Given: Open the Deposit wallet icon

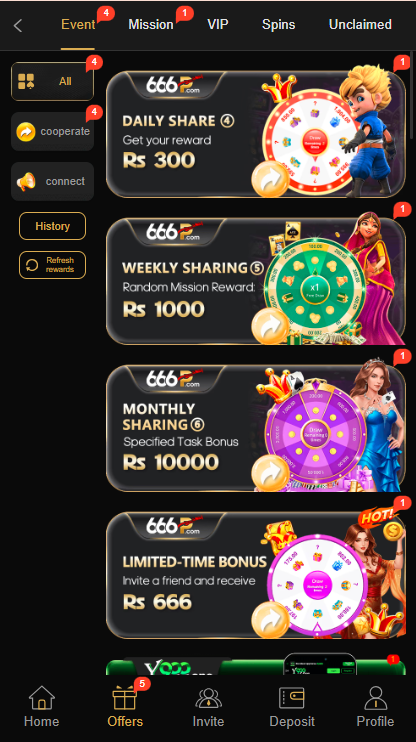Looking at the screenshot, I should [292, 698].
